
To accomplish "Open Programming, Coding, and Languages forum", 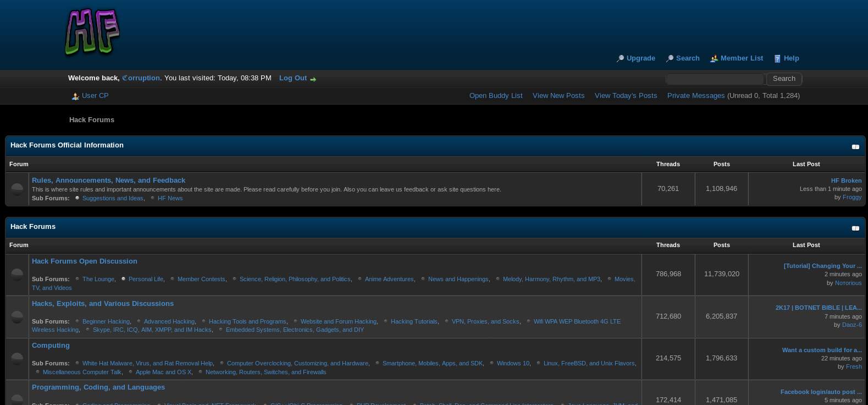I will 98,387.
